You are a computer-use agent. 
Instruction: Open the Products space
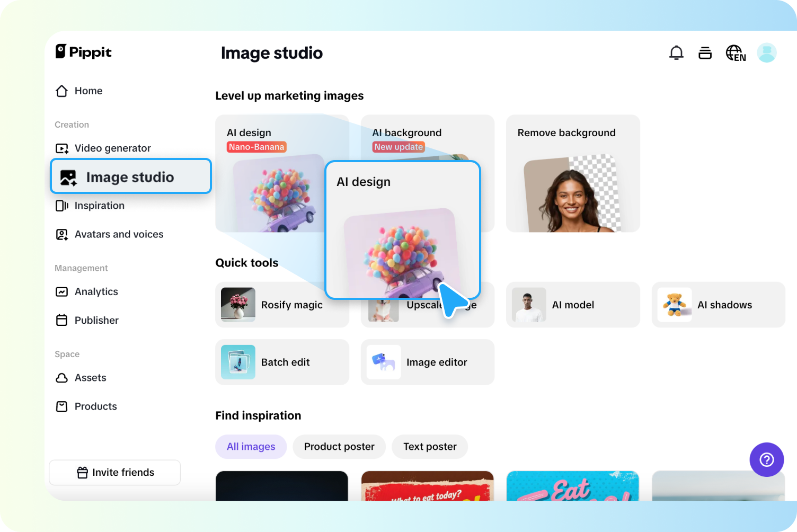tap(95, 406)
